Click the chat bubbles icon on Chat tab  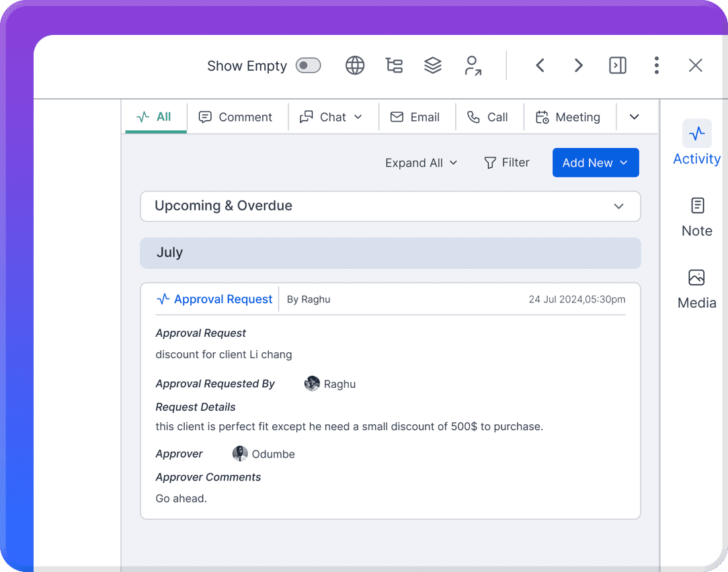pyautogui.click(x=307, y=117)
